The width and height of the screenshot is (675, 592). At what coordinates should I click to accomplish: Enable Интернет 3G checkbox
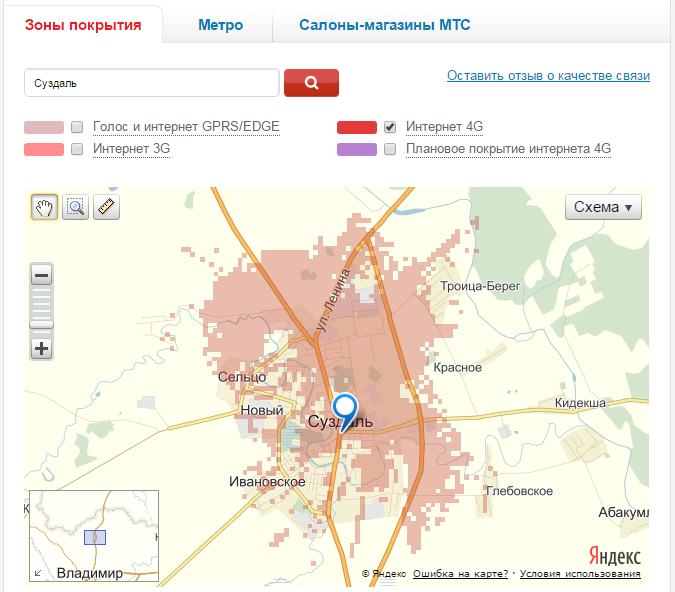point(77,149)
